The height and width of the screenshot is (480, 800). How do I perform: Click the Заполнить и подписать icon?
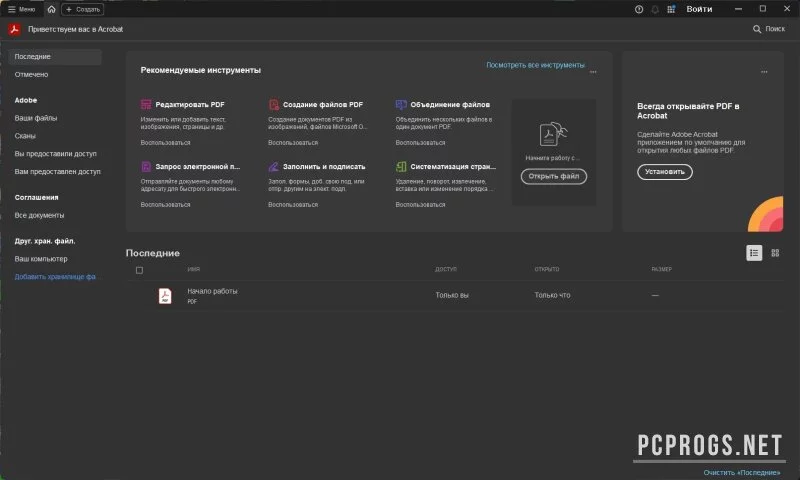click(x=273, y=167)
